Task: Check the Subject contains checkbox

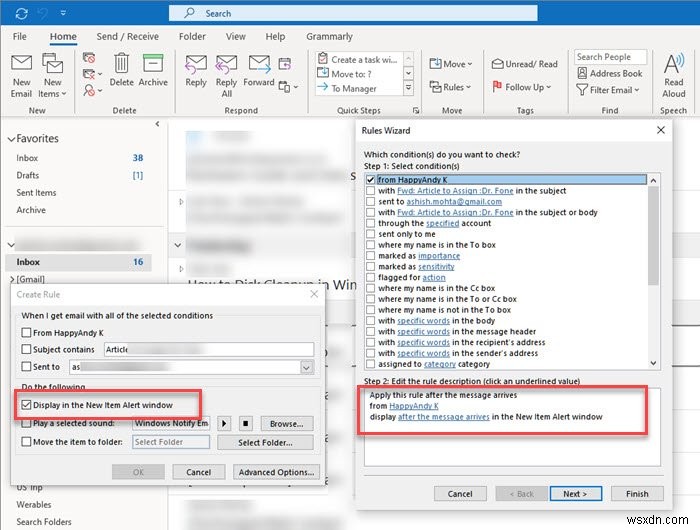Action: [26, 349]
